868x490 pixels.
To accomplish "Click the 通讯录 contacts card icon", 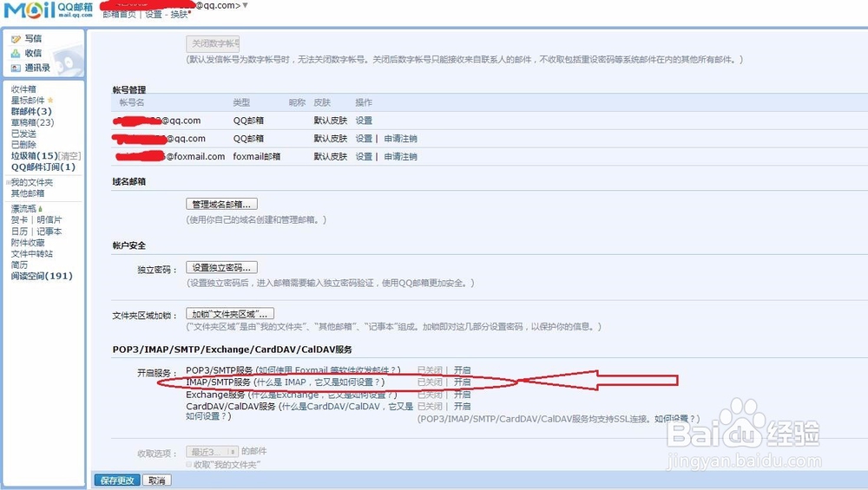I will click(x=16, y=68).
